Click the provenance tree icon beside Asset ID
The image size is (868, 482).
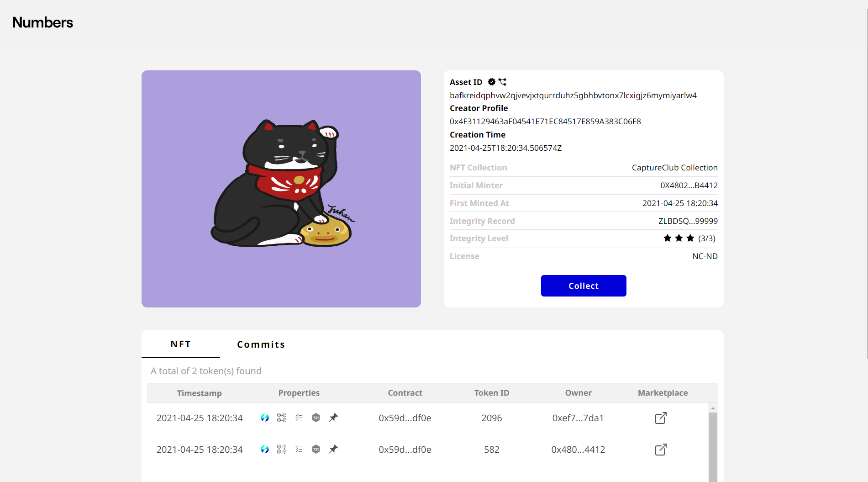click(503, 82)
